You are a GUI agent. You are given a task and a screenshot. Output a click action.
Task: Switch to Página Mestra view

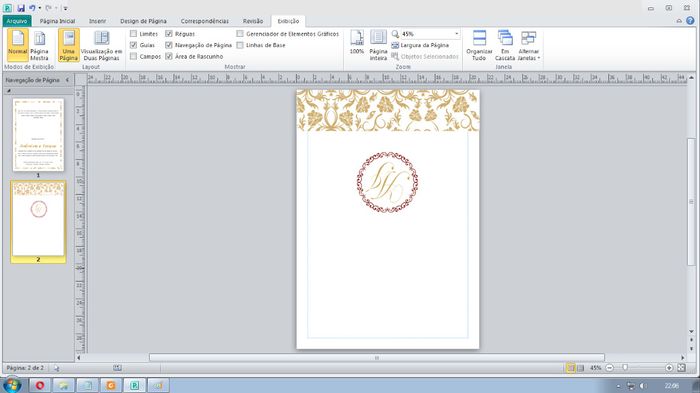[x=39, y=45]
